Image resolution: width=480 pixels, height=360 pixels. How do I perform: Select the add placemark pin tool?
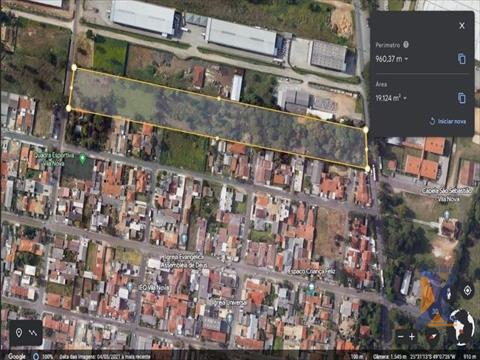[19, 332]
